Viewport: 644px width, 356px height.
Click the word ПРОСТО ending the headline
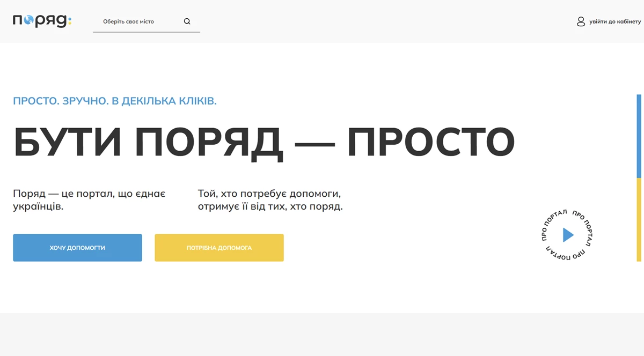click(x=431, y=142)
